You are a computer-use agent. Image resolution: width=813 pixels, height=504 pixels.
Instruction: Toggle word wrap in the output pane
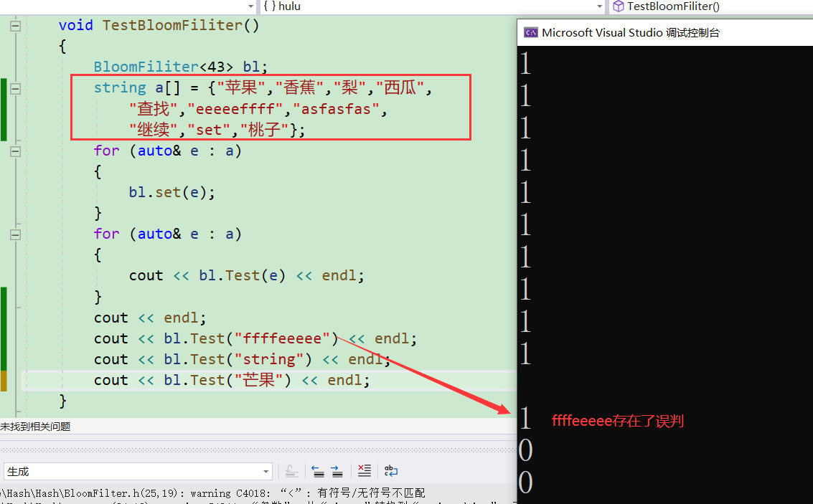(390, 470)
